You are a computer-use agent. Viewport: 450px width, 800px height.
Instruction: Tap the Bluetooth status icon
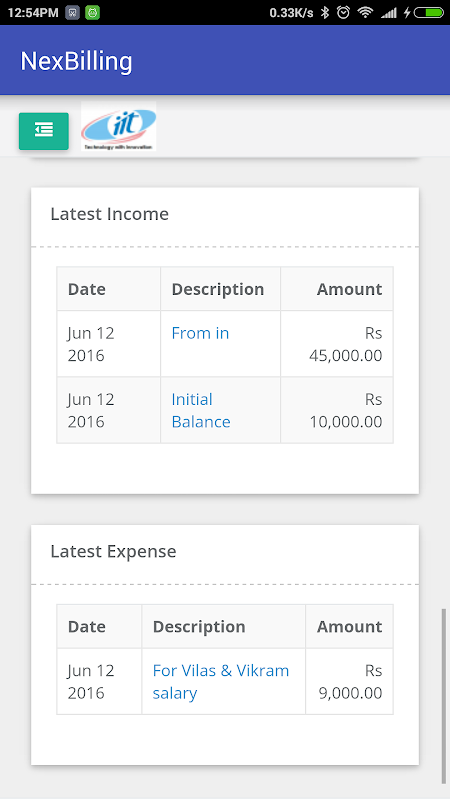325,12
